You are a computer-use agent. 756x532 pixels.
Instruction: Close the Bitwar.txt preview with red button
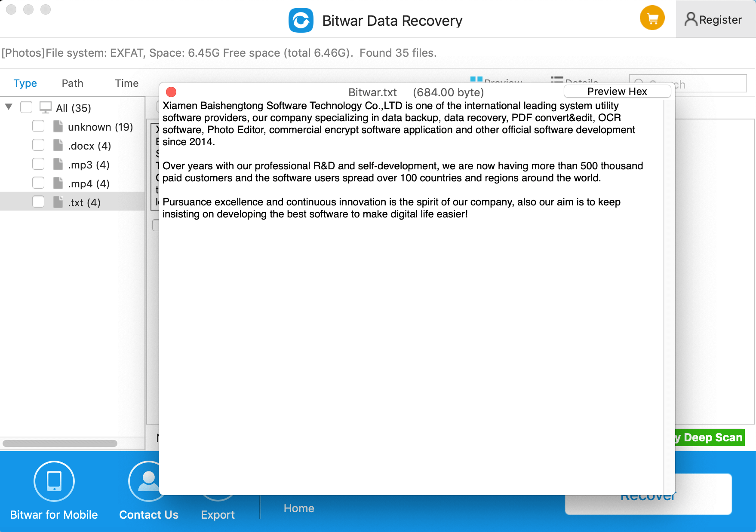coord(171,92)
